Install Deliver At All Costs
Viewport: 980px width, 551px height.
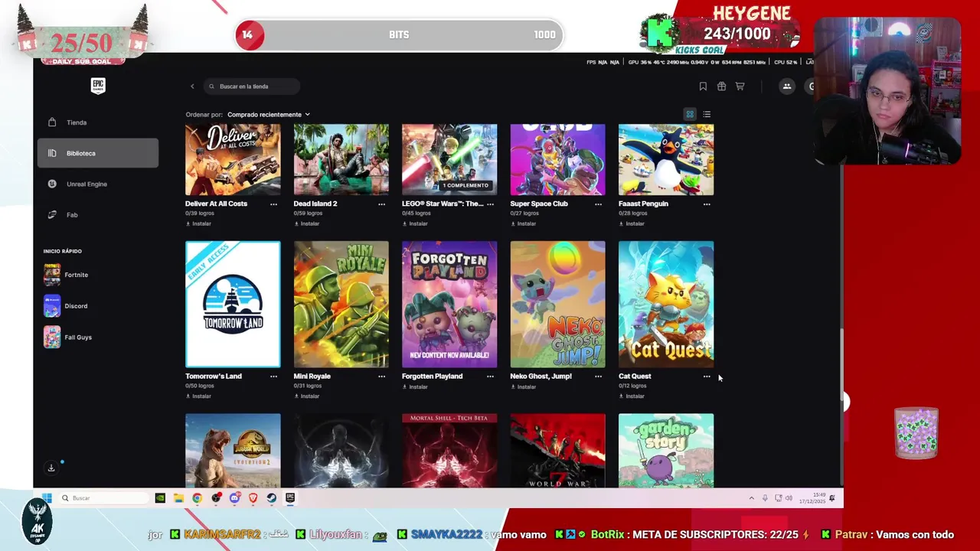(198, 224)
